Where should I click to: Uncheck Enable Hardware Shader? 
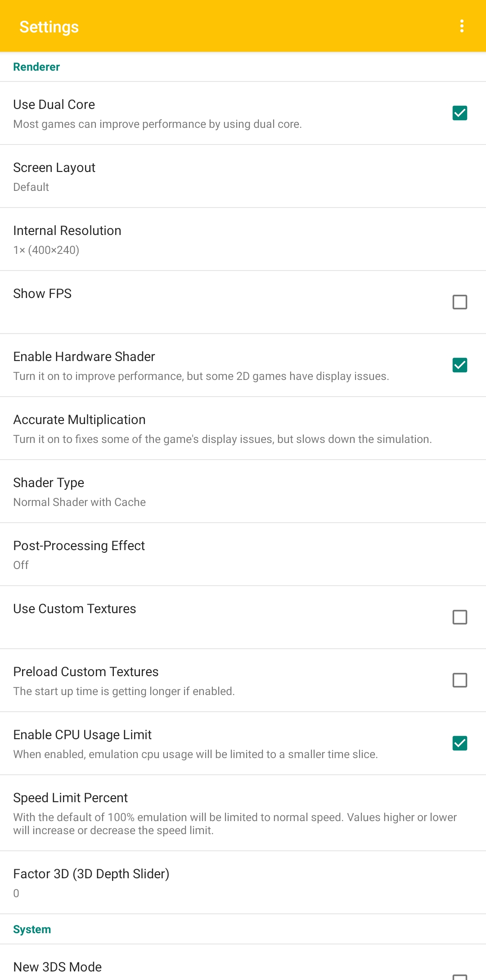click(459, 366)
